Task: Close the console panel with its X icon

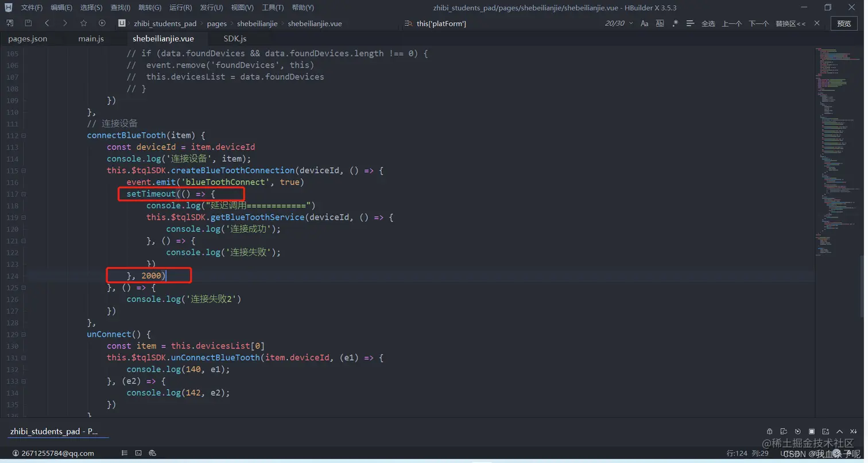Action: point(854,431)
